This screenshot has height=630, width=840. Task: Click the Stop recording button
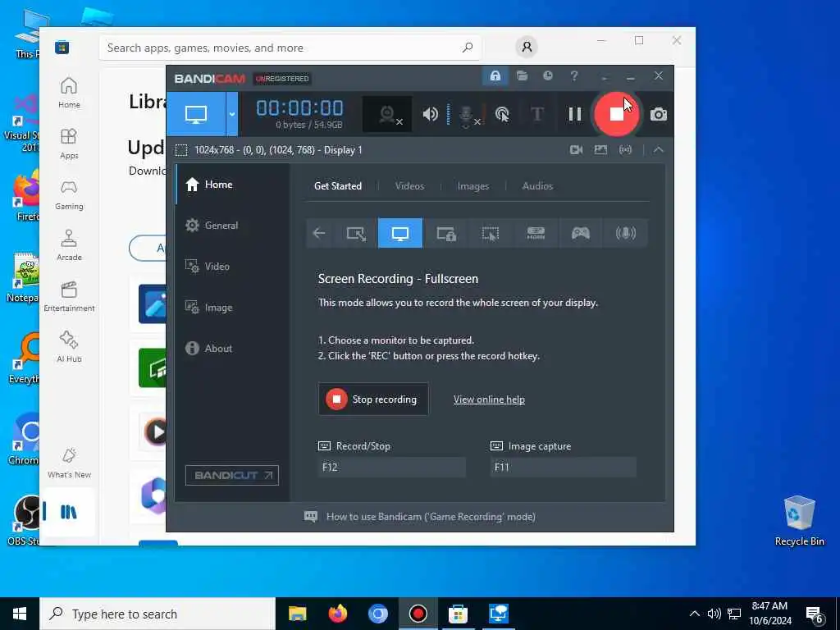coord(373,399)
